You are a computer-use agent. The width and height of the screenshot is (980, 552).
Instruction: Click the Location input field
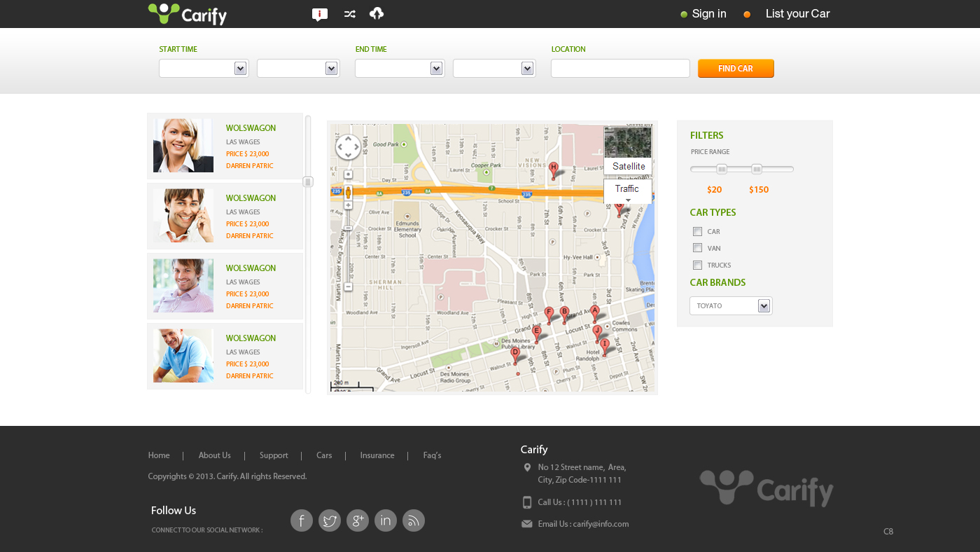(x=620, y=69)
